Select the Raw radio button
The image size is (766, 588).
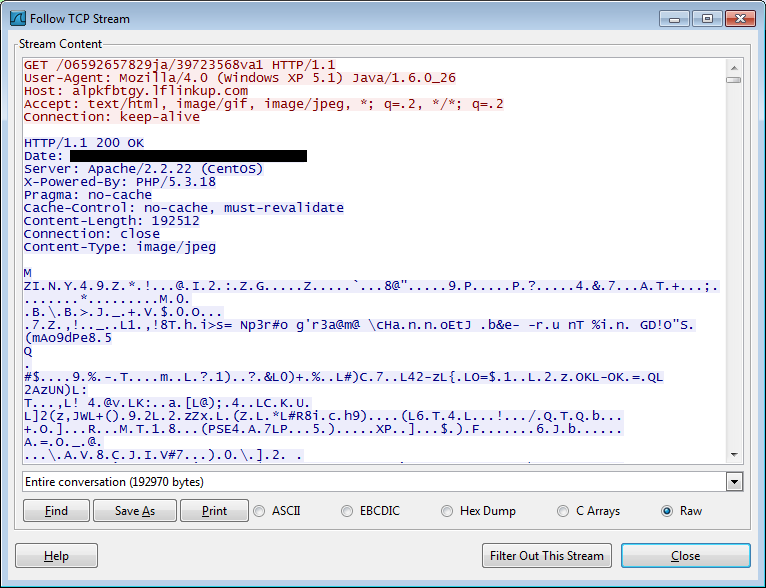(x=667, y=511)
